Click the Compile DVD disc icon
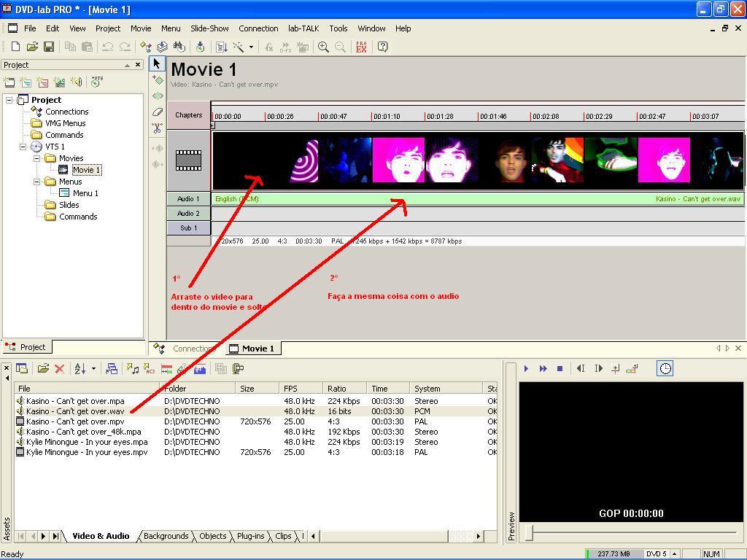 (x=200, y=47)
